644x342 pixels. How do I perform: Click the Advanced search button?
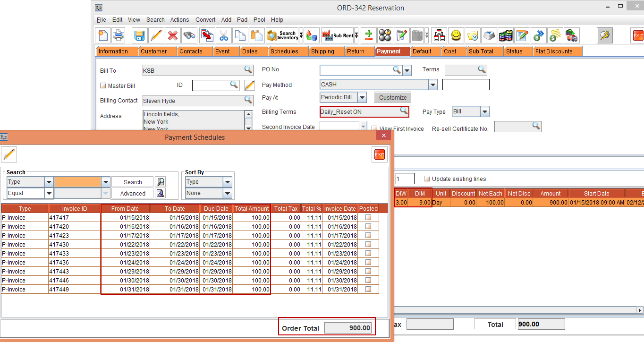[133, 193]
